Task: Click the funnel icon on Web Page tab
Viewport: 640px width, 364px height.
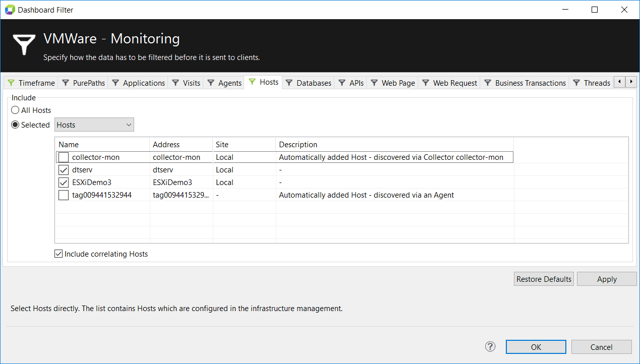Action: coord(374,83)
